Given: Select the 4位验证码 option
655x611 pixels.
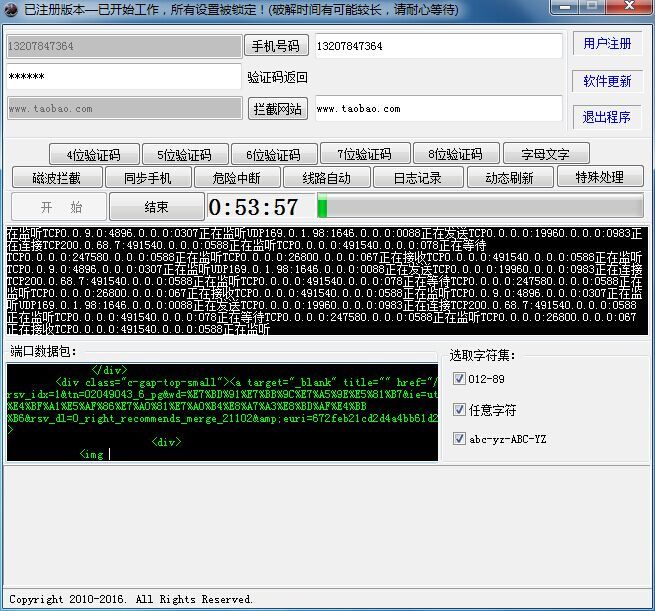Looking at the screenshot, I should point(93,154).
